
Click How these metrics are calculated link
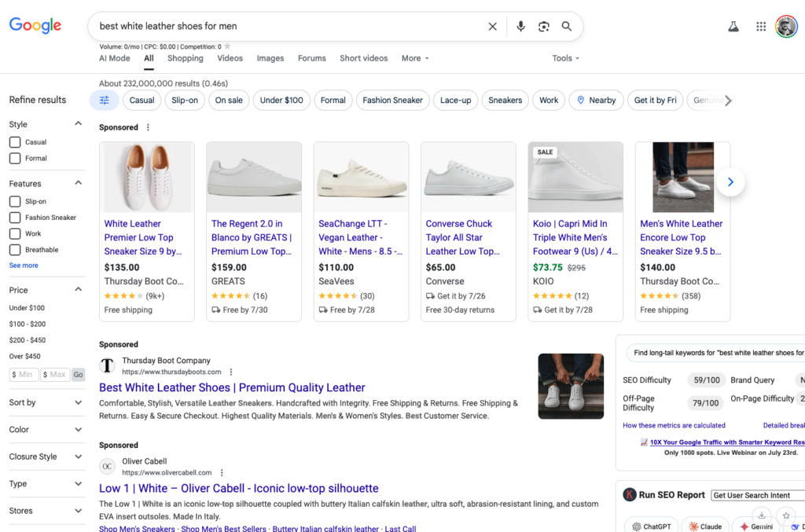pos(674,425)
